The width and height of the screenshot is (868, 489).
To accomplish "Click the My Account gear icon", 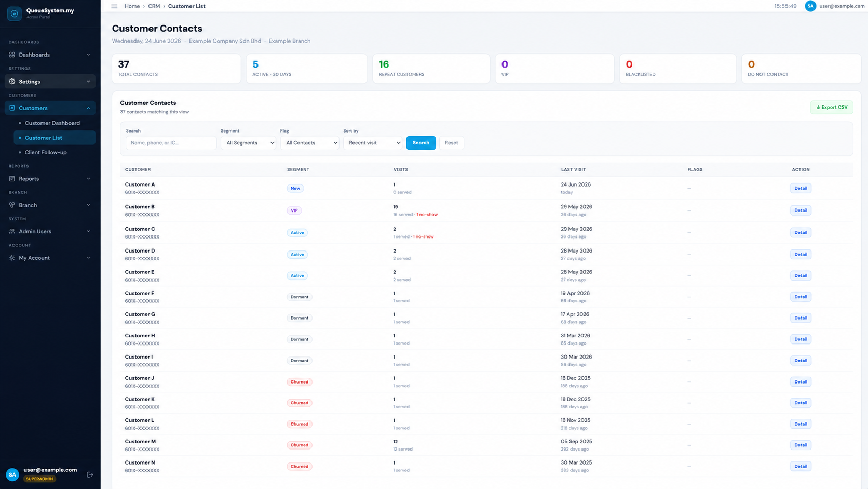I will point(12,258).
